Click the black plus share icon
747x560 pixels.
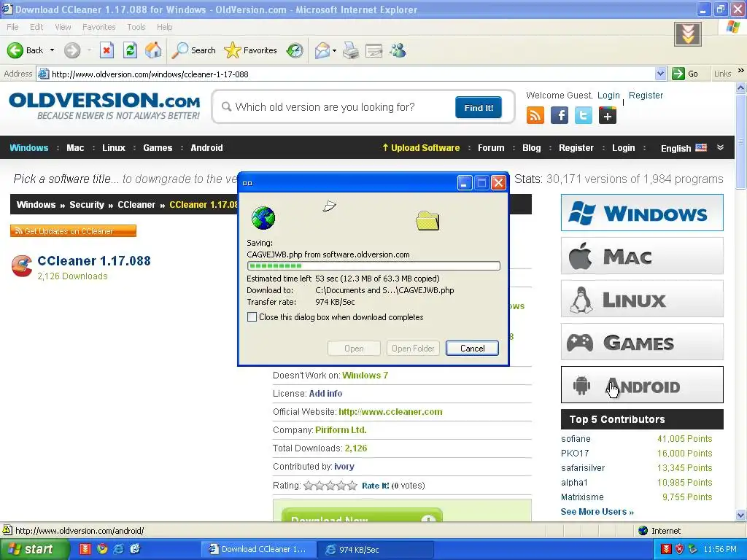pos(608,116)
